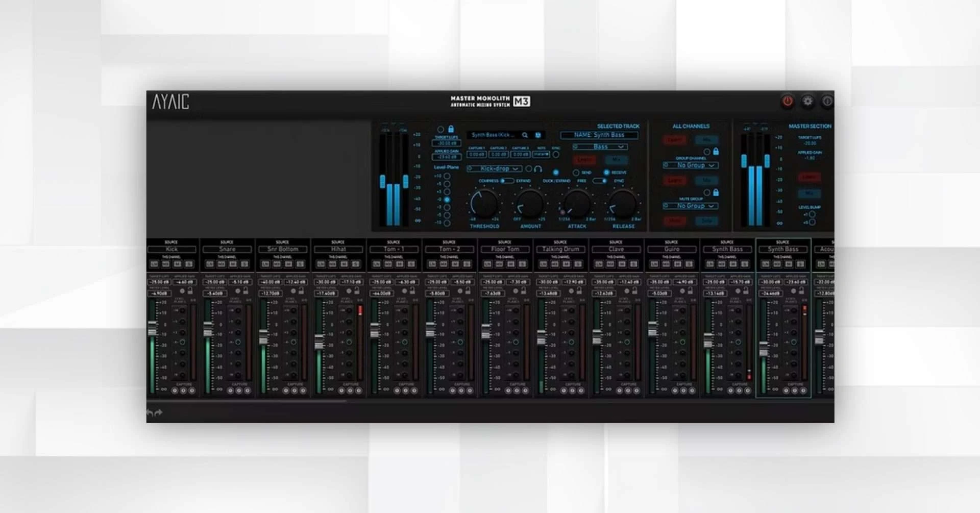Image resolution: width=980 pixels, height=513 pixels.
Task: Open the settings gear icon
Action: click(x=807, y=101)
